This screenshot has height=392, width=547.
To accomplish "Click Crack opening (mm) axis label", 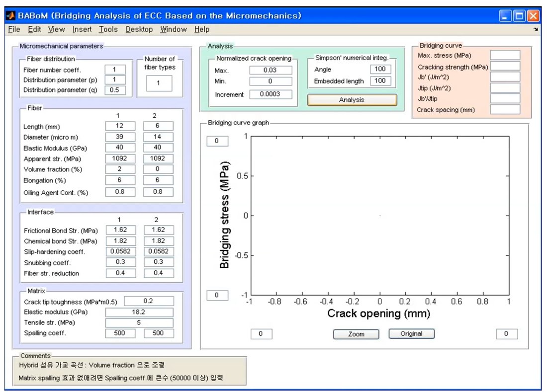I will [379, 313].
